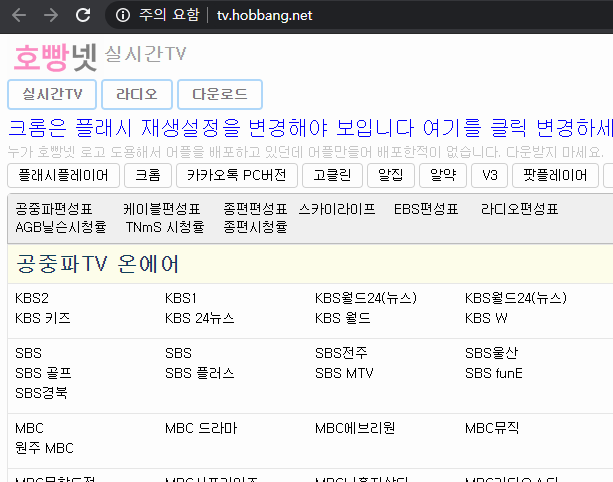
Task: Select the SBS 플러스 channel
Action: [199, 373]
